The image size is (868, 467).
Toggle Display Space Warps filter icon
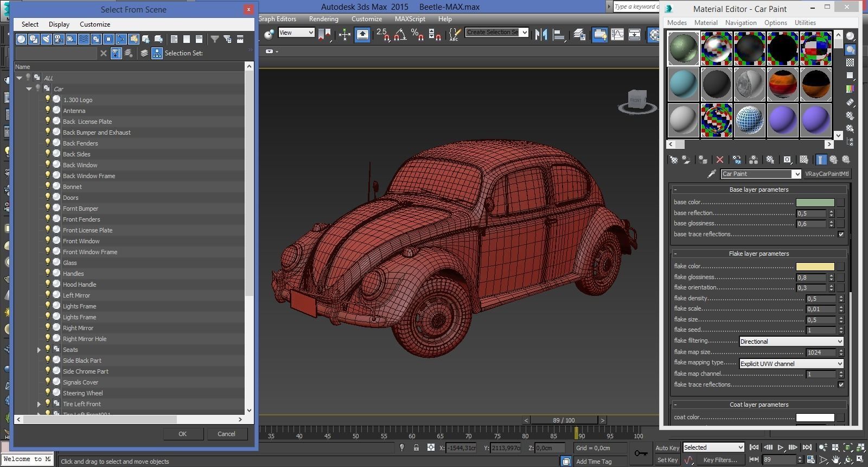click(84, 39)
